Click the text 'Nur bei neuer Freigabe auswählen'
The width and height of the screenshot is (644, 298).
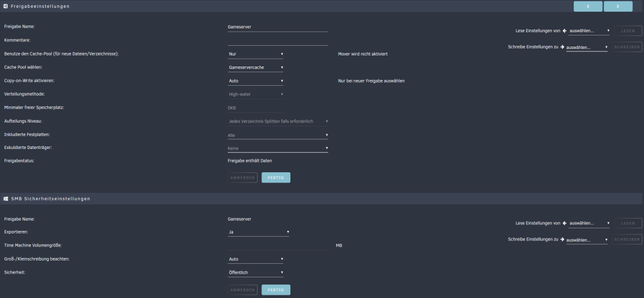372,81
